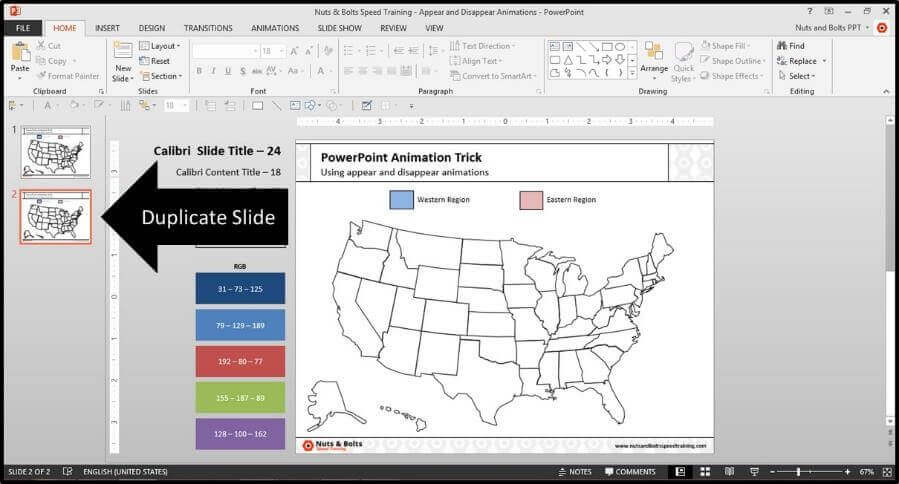This screenshot has height=484, width=899.
Task: Open Quick Styles gallery
Action: click(x=683, y=62)
